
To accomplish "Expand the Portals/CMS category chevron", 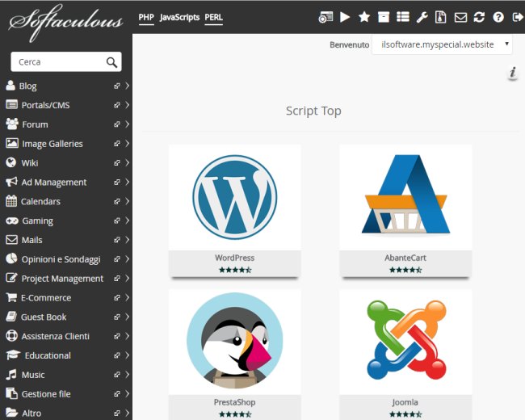I will point(128,105).
